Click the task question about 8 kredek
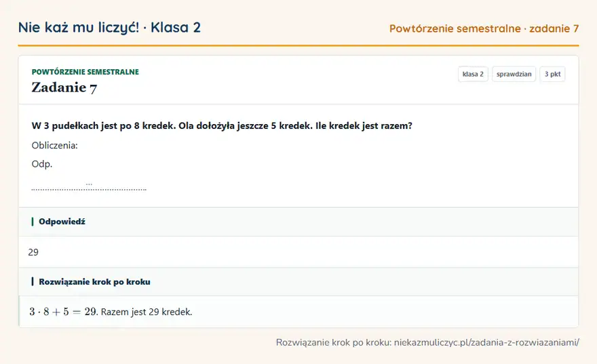 222,126
